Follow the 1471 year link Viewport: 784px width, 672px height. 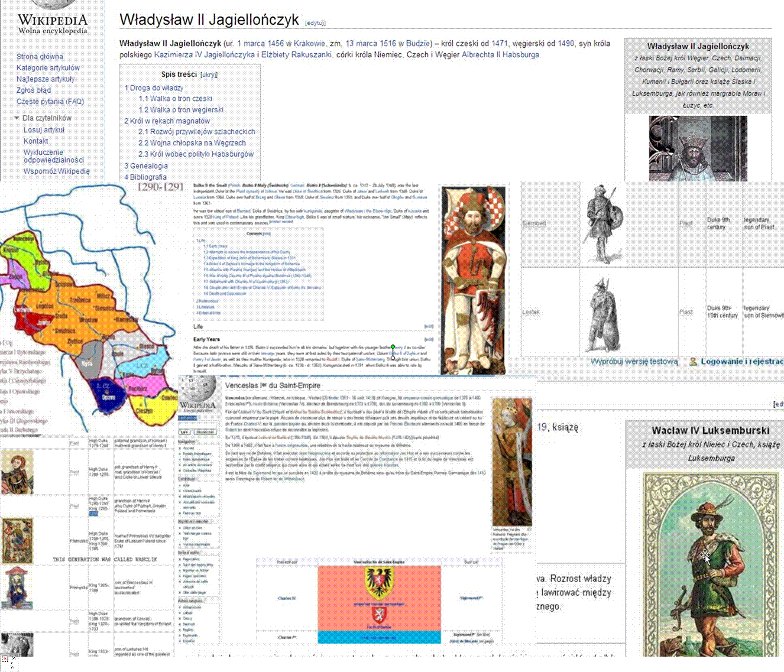pyautogui.click(x=500, y=44)
